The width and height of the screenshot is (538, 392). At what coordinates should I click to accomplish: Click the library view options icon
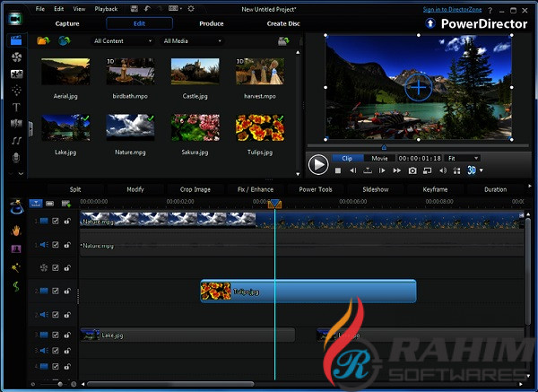283,41
